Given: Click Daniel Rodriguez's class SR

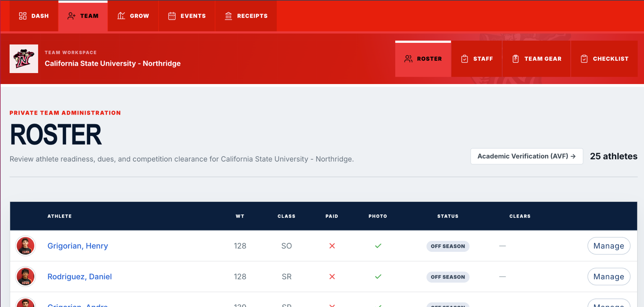Looking at the screenshot, I should click(x=286, y=276).
